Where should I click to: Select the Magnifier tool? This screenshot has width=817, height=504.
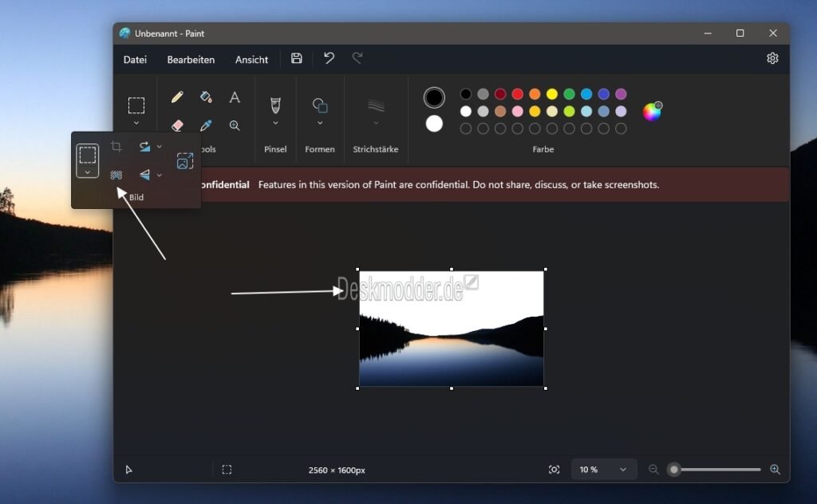click(x=235, y=125)
